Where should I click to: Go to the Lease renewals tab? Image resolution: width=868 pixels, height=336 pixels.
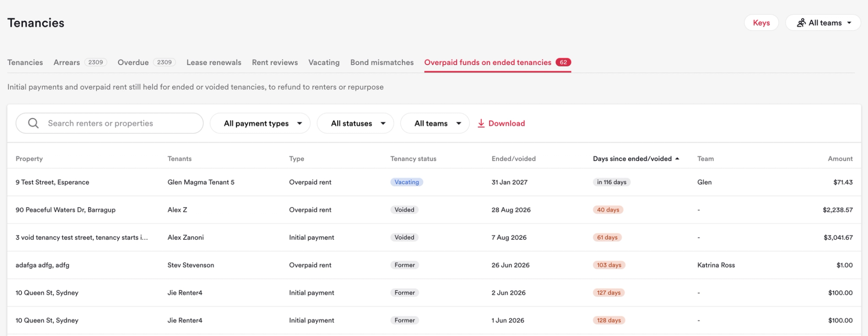pyautogui.click(x=213, y=62)
